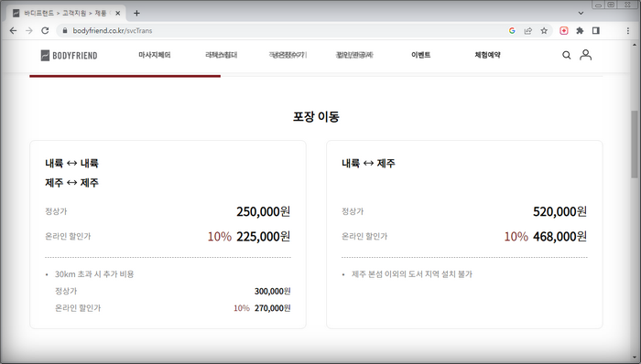Open a new tab with plus button
This screenshot has width=641, height=364.
(x=136, y=13)
